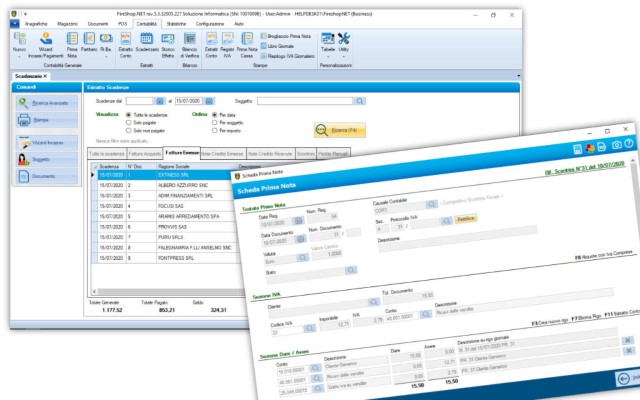Click the Soggetto search input field
This screenshot has height=400, width=640.
[305, 101]
